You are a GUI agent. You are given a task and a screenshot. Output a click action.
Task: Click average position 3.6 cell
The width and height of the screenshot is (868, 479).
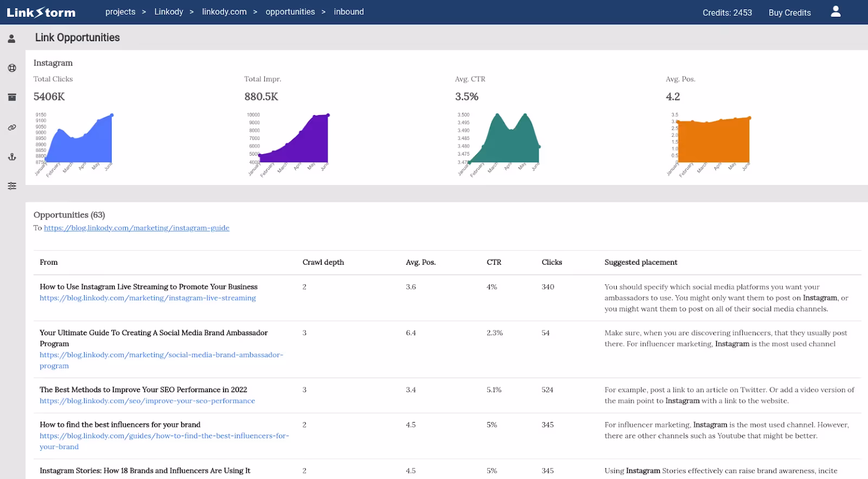tap(411, 287)
